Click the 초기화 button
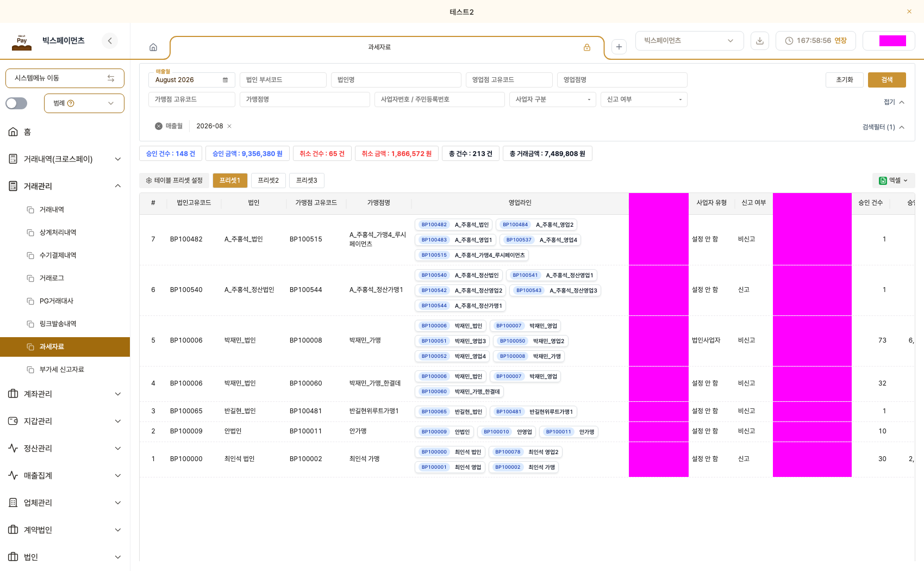The width and height of the screenshot is (924, 571). [845, 80]
